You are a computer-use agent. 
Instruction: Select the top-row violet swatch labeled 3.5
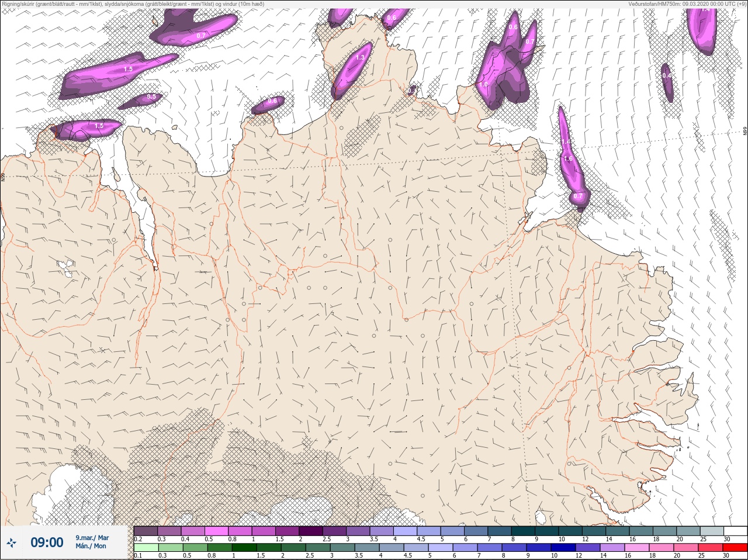point(382,531)
